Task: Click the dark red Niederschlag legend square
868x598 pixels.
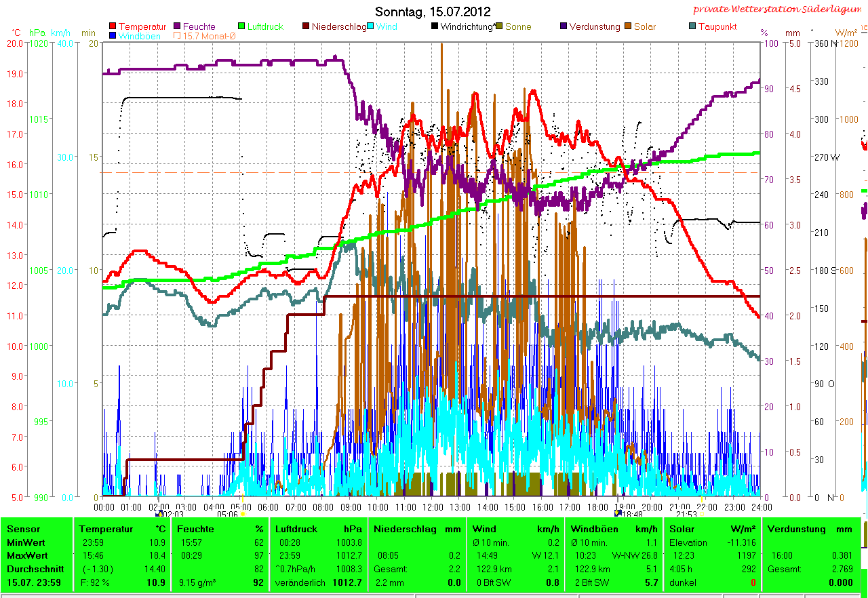Action: pos(306,27)
